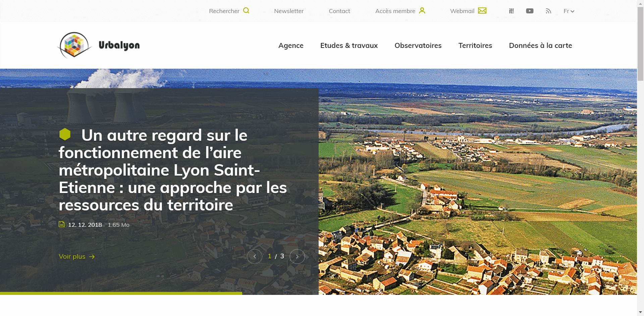Click the Rechercher link
The height and width of the screenshot is (316, 644).
tap(224, 11)
